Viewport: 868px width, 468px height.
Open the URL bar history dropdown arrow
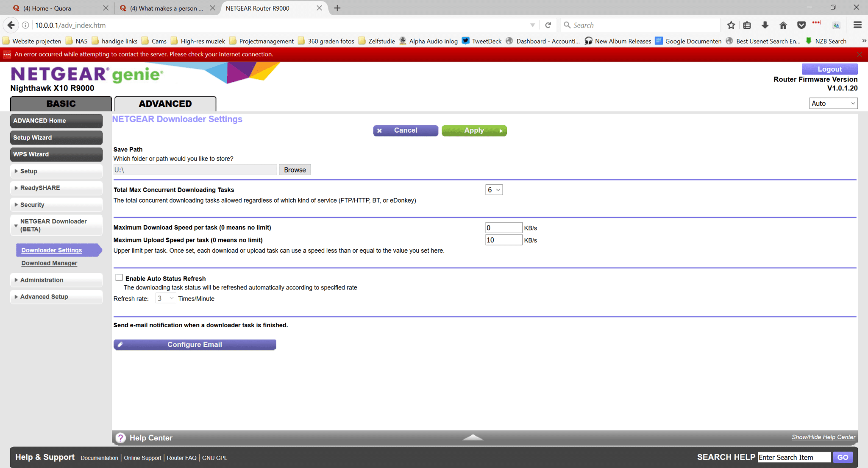[532, 25]
